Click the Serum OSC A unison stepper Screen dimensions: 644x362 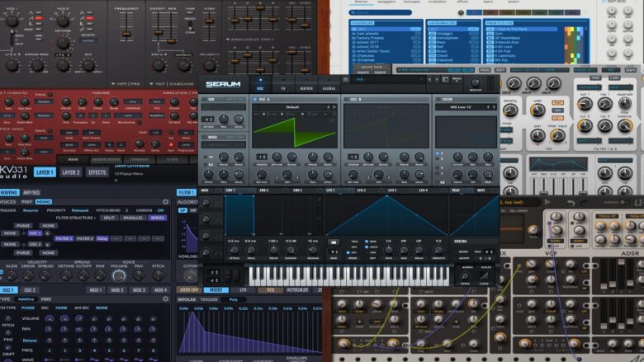pos(262,157)
